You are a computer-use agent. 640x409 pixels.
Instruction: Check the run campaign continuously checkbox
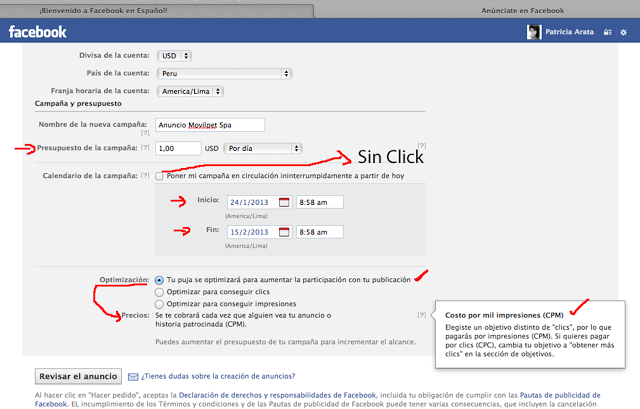pos(159,176)
